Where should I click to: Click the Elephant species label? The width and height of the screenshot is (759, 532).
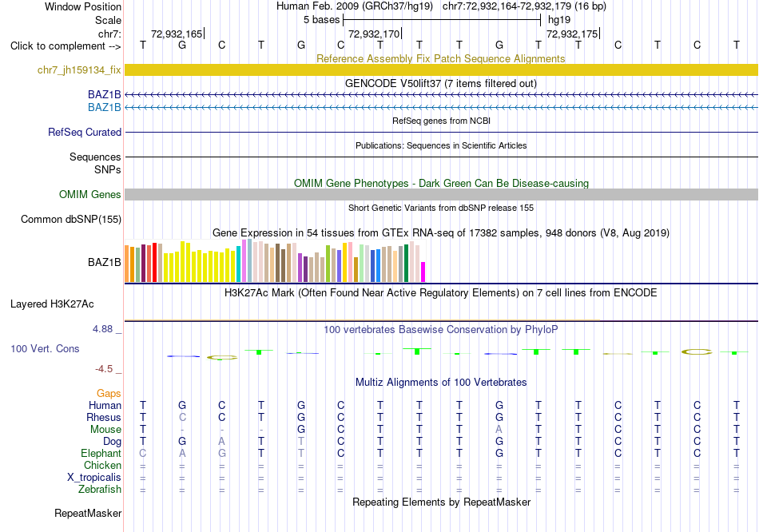tap(101, 454)
